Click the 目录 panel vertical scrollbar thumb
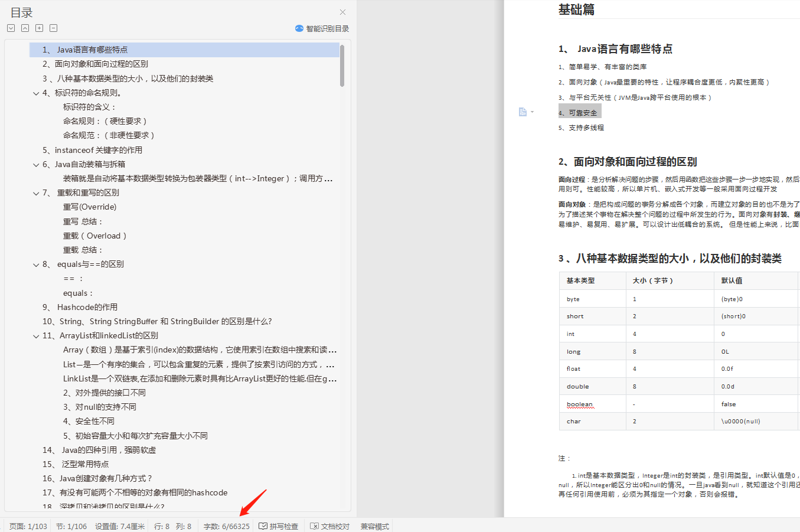Image resolution: width=800 pixels, height=532 pixels. click(x=342, y=65)
